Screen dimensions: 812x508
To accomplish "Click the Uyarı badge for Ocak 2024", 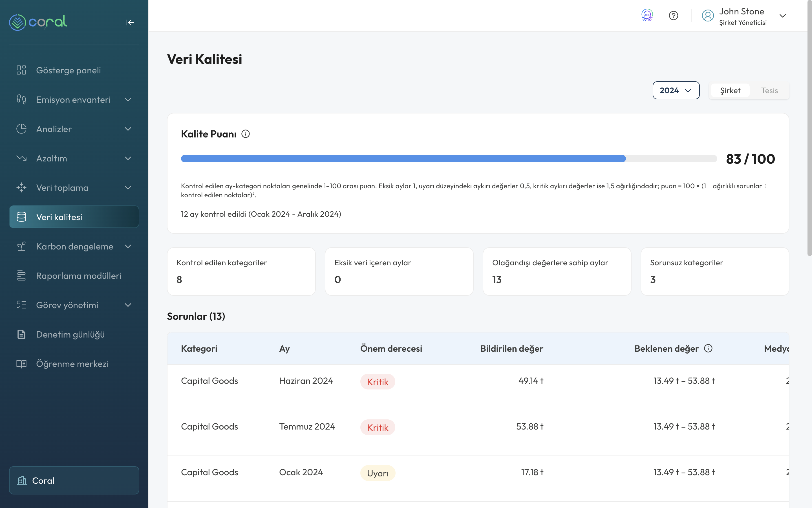I will (x=378, y=473).
